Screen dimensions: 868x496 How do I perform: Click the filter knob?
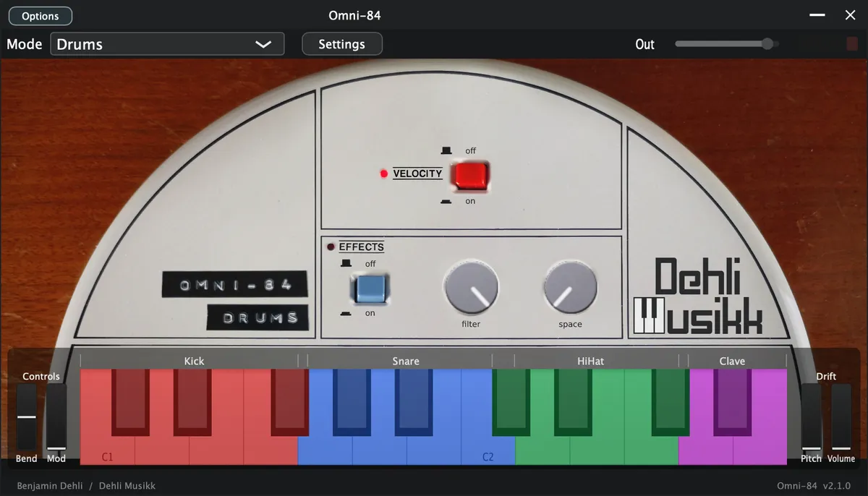472,288
